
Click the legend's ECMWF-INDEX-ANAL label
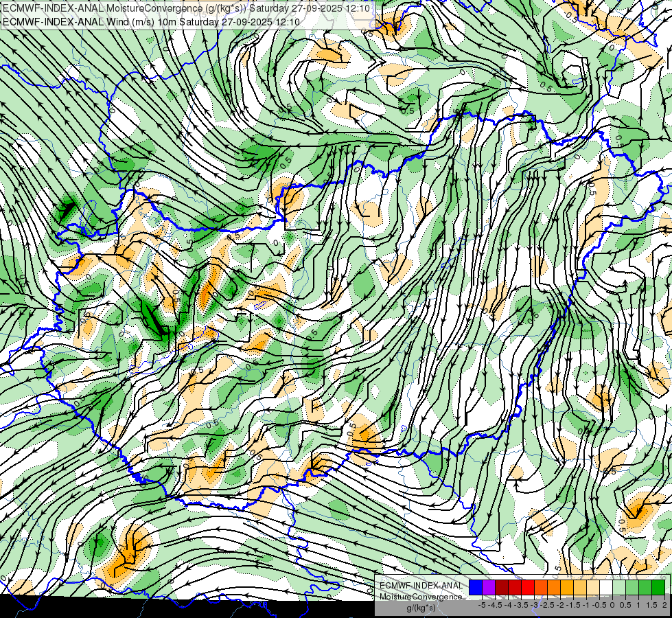[421, 586]
